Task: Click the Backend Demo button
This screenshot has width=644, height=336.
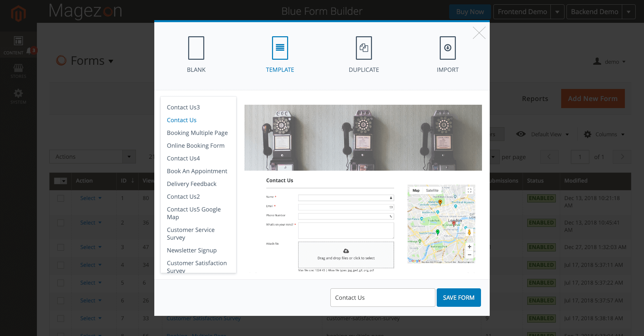Action: point(594,12)
